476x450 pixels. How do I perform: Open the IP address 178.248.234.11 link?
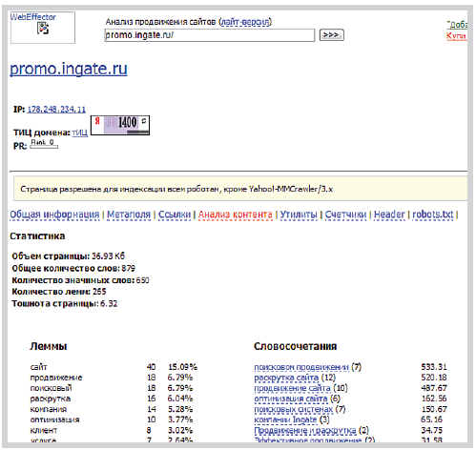56,110
